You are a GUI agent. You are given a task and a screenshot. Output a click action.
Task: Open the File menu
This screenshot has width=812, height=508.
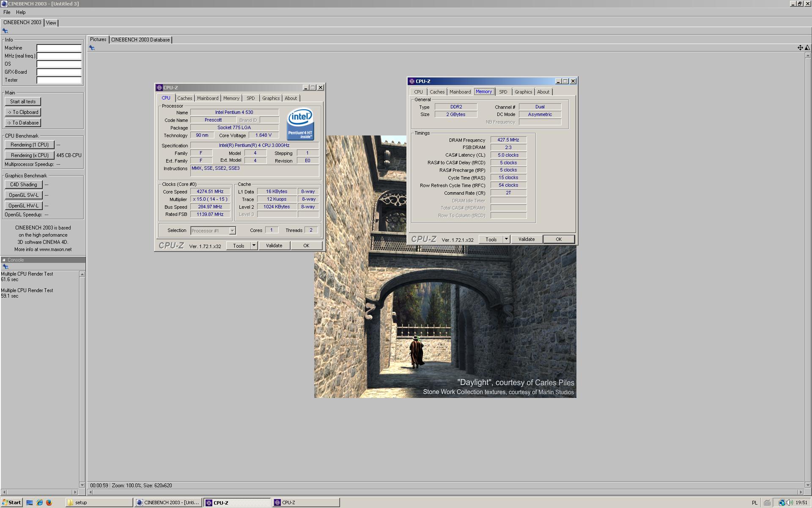7,12
